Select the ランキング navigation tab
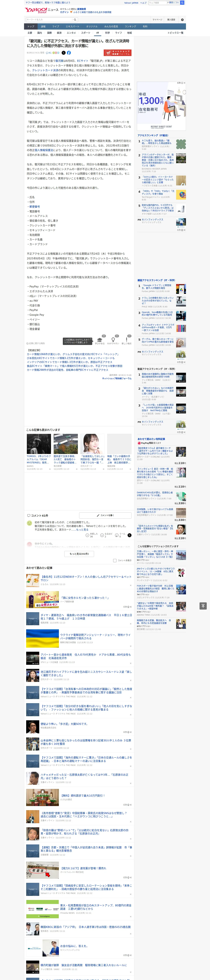Image resolution: width=210 pixels, height=980 pixels. [130, 27]
